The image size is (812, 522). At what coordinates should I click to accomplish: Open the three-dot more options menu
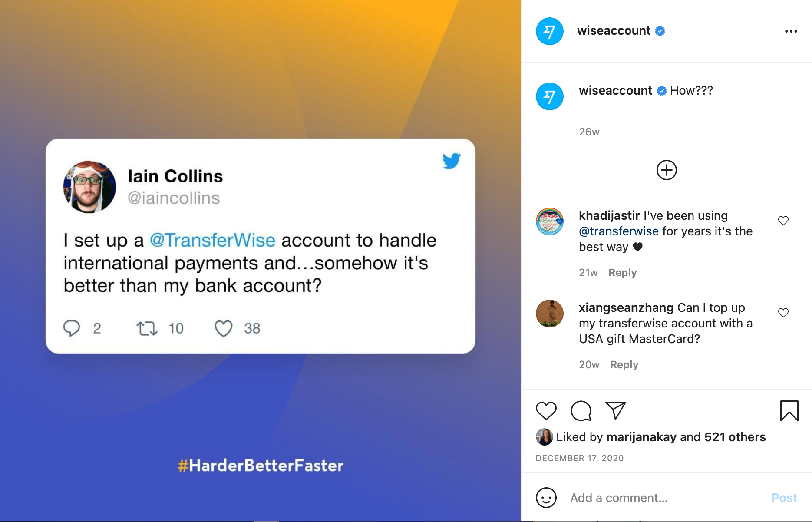click(x=791, y=31)
